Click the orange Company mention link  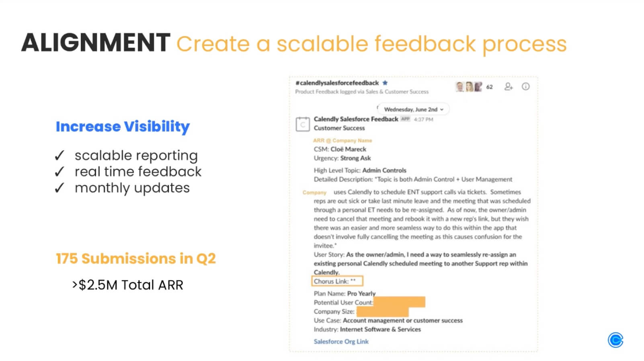314,193
